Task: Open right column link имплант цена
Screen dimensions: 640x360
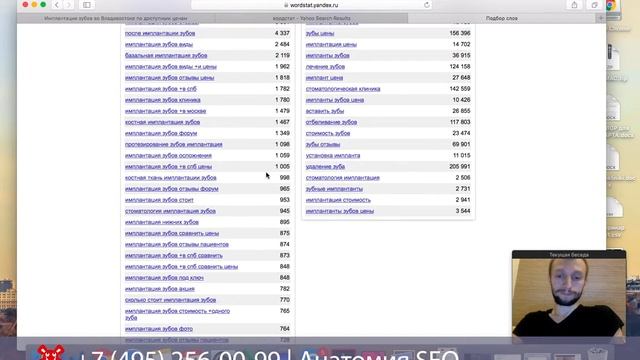Action: pos(324,78)
